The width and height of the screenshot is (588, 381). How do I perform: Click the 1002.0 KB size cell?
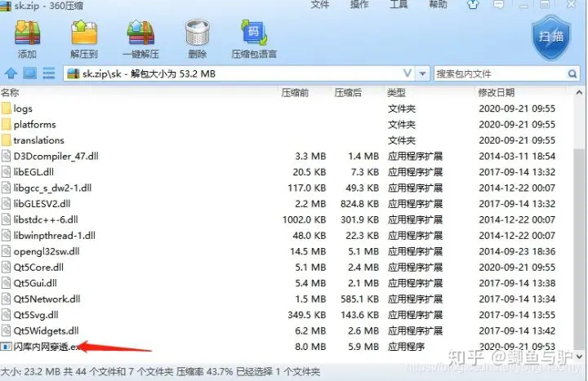coord(304,219)
